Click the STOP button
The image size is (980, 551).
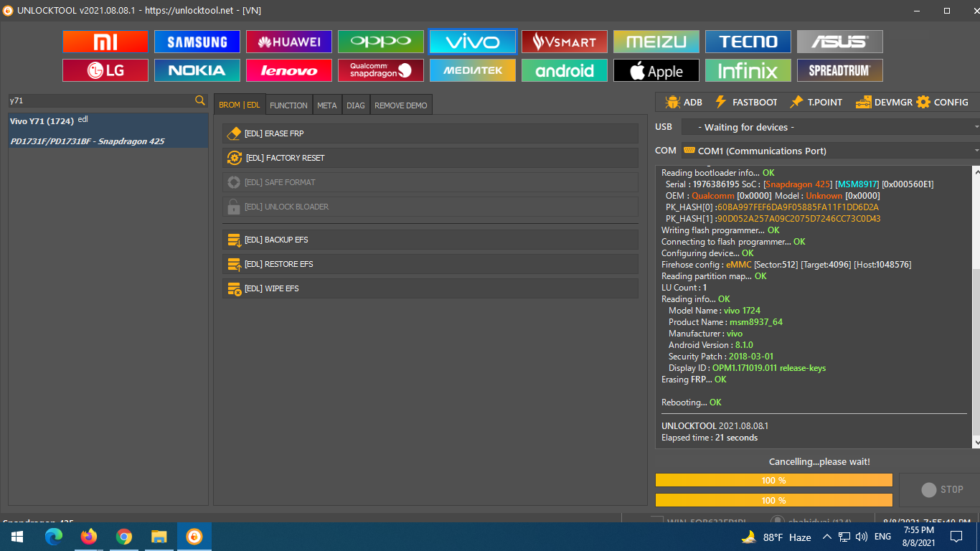coord(941,489)
